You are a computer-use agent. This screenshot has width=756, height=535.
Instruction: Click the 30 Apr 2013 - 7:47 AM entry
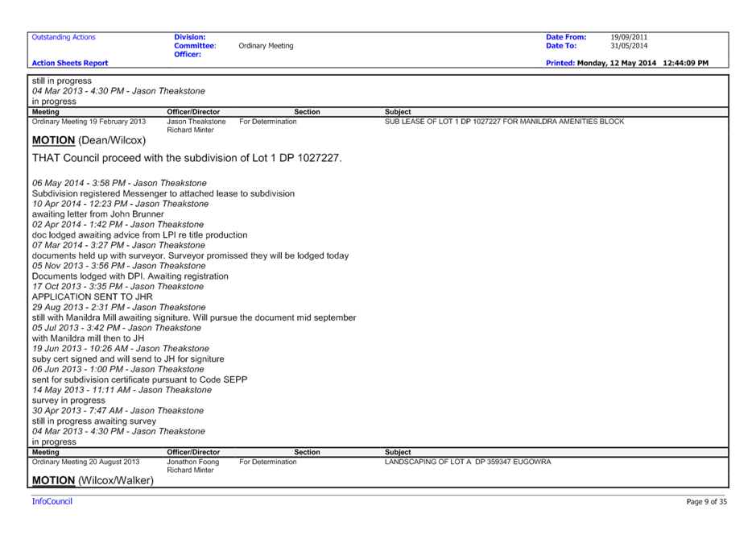[118, 411]
